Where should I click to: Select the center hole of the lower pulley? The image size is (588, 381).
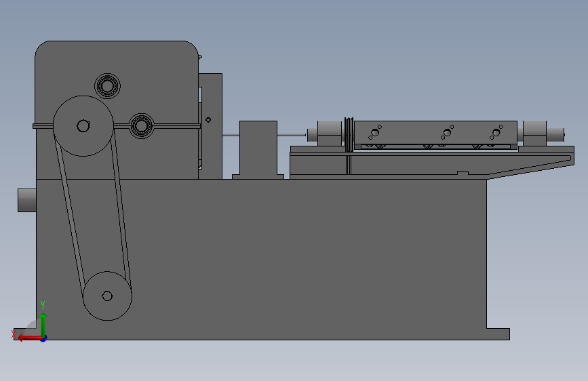107,296
